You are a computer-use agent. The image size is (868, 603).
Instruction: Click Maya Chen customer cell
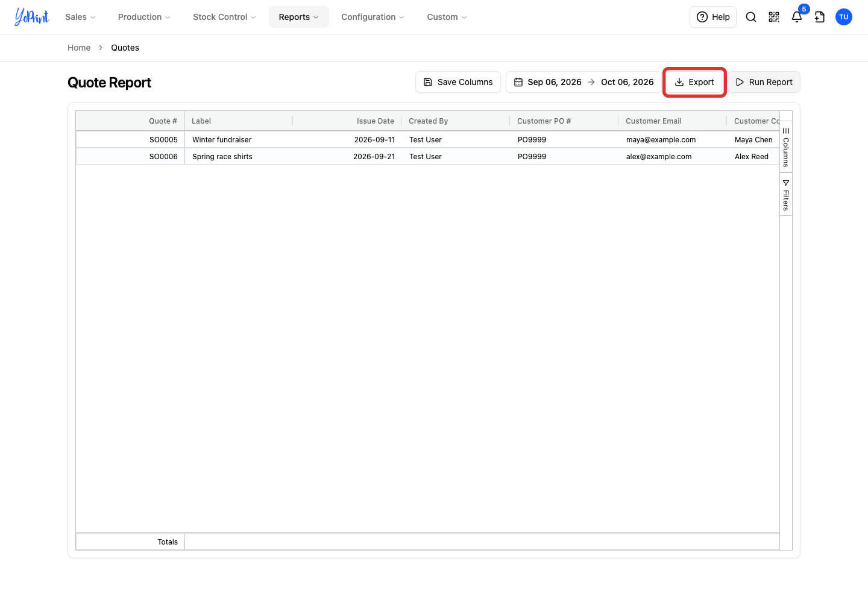click(x=753, y=140)
